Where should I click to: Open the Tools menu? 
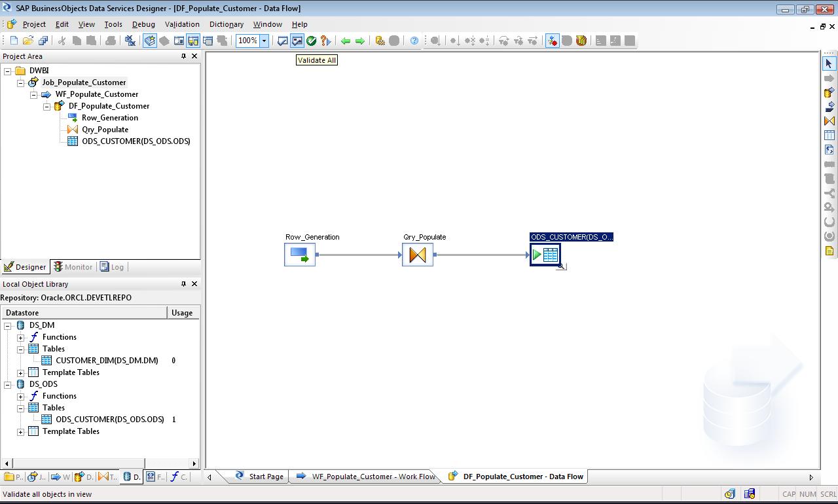click(x=113, y=24)
